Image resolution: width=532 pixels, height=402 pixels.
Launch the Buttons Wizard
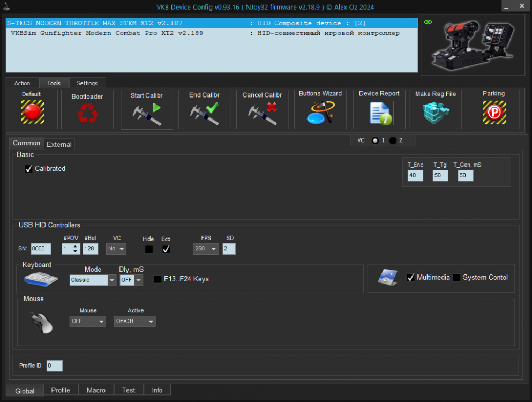click(320, 113)
